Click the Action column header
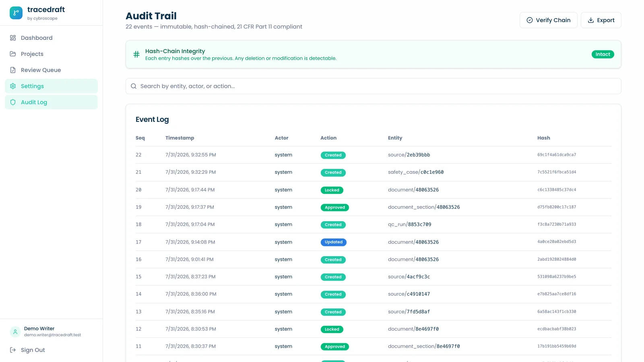 click(328, 138)
